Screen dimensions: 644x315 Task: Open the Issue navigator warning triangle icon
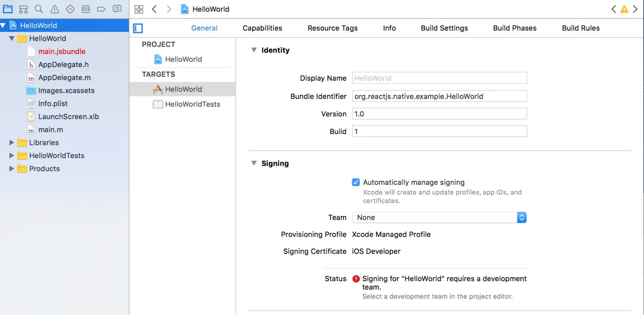point(55,9)
